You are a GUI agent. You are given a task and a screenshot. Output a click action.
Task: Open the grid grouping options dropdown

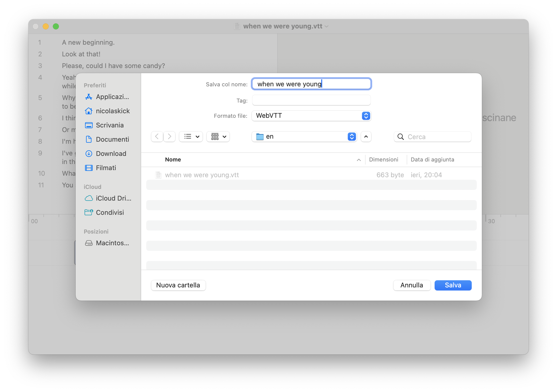[x=218, y=137]
